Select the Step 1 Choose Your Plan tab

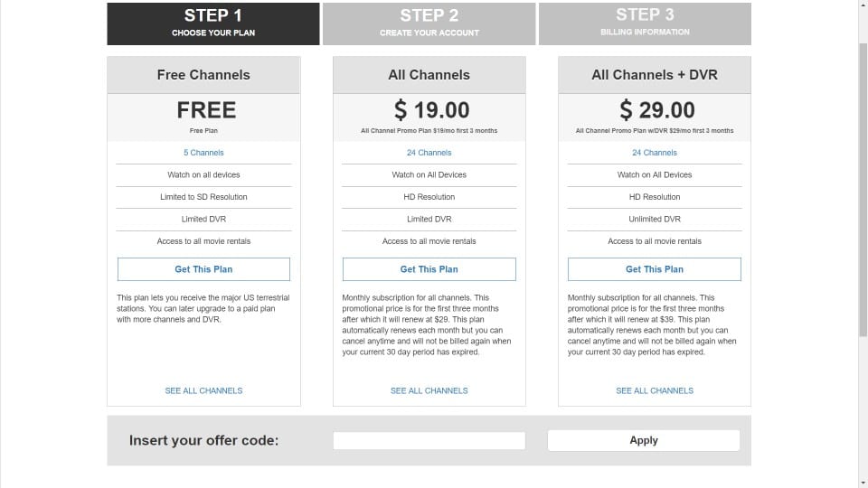click(213, 23)
